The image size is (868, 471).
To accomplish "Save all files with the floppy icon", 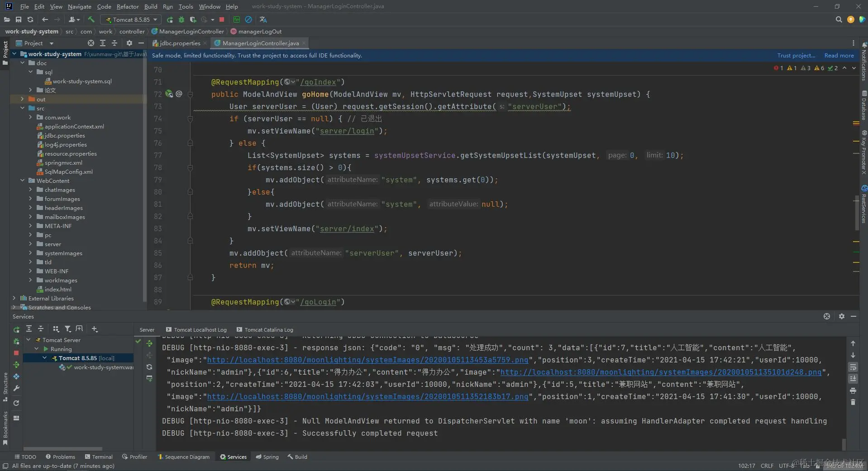I will 19,19.
